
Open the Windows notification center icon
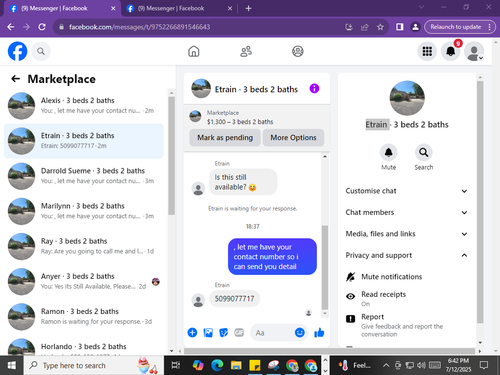click(x=484, y=365)
